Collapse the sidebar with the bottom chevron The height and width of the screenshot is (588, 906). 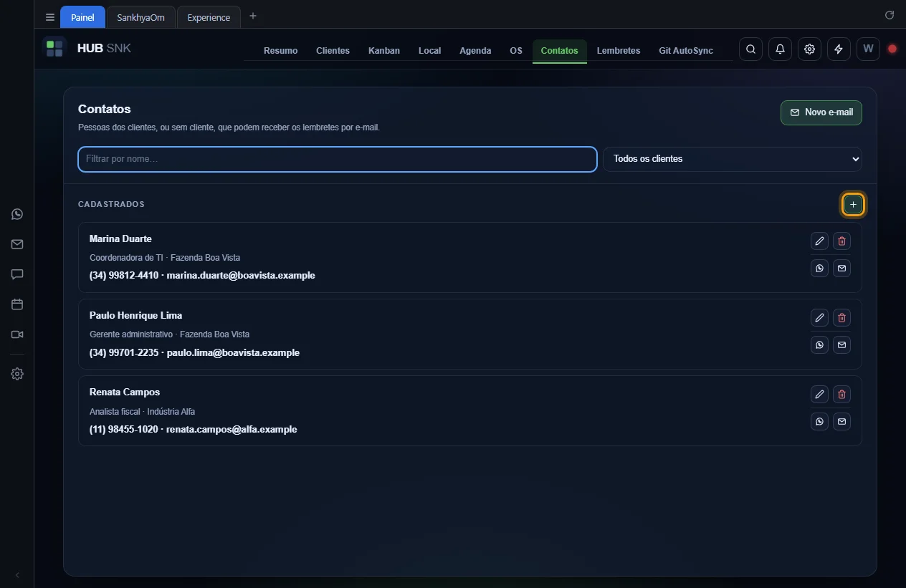click(x=17, y=575)
